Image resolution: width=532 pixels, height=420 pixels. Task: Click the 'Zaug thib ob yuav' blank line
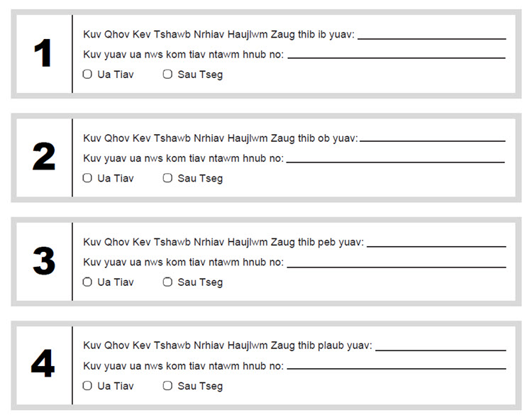tap(432, 138)
